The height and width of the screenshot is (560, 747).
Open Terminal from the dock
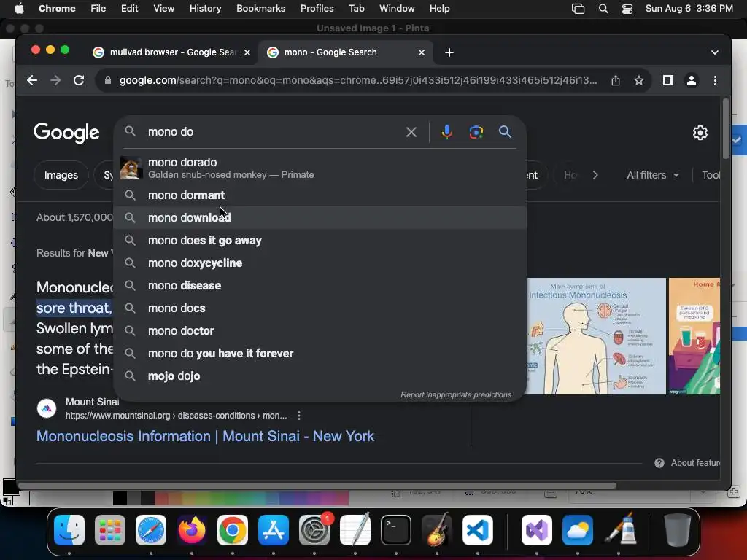(x=396, y=529)
